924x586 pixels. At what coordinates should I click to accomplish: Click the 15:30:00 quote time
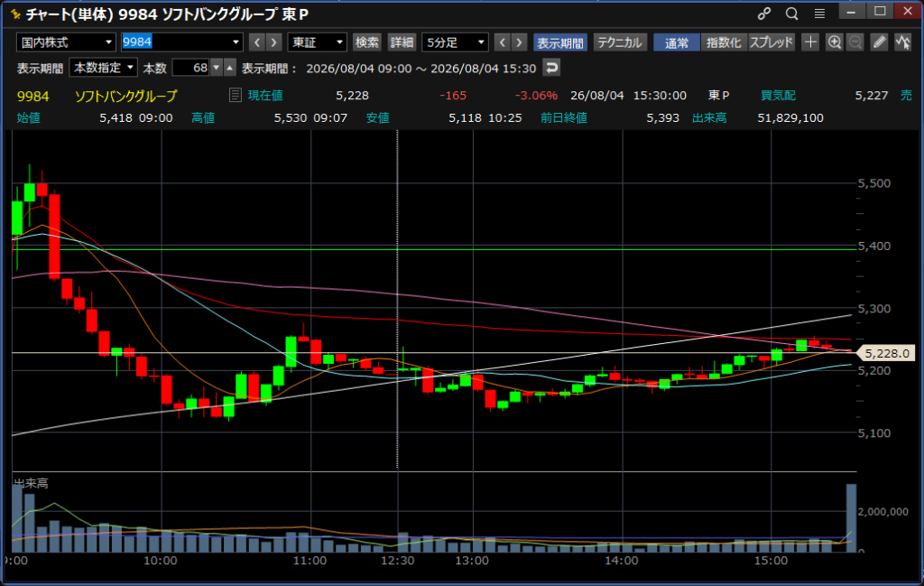click(x=660, y=96)
